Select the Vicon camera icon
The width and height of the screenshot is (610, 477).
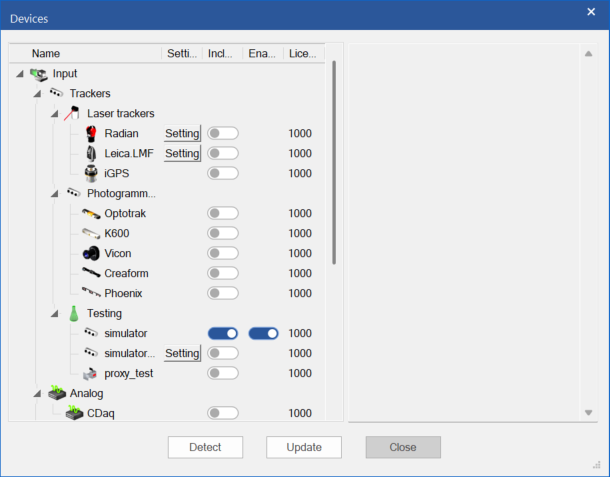tap(91, 253)
